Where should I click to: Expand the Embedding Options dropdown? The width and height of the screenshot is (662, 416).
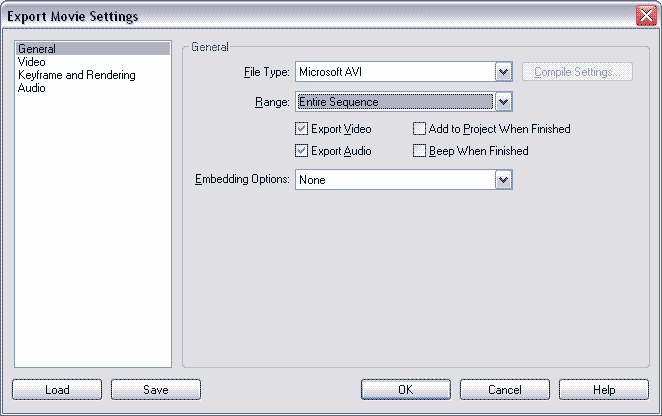pyautogui.click(x=504, y=180)
